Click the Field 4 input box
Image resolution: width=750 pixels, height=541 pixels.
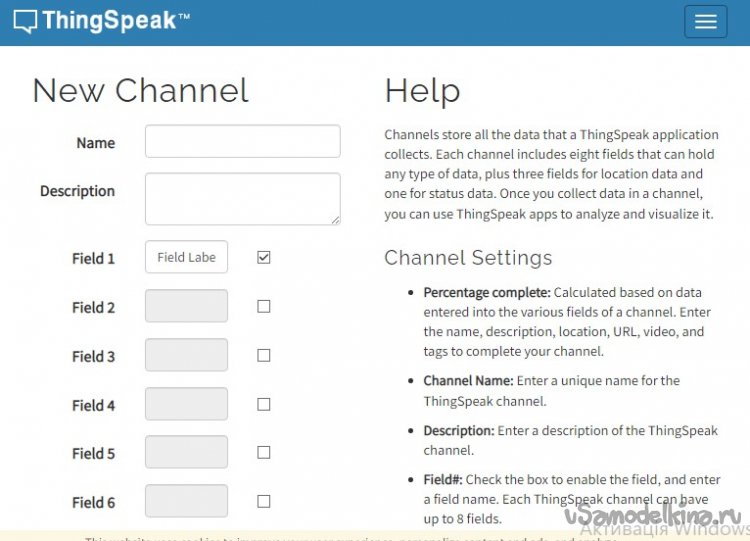(186, 404)
